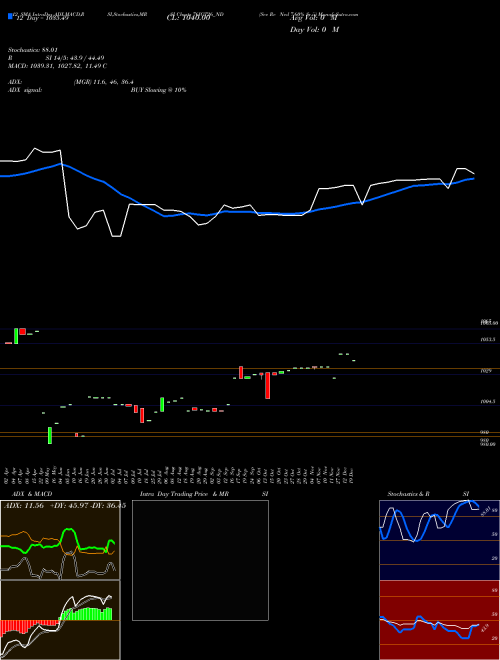Click the 1053.5 price axis label
The image size is (500, 660).
tap(489, 339)
